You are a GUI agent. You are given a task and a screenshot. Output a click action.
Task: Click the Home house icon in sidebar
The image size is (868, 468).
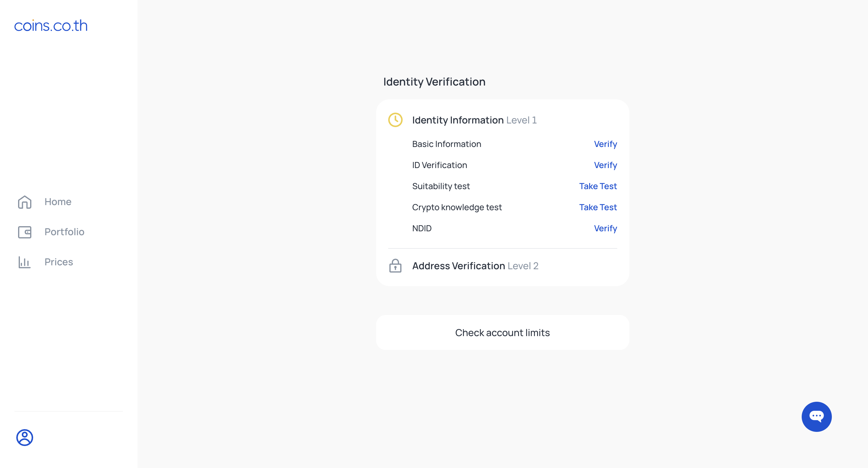point(25,202)
